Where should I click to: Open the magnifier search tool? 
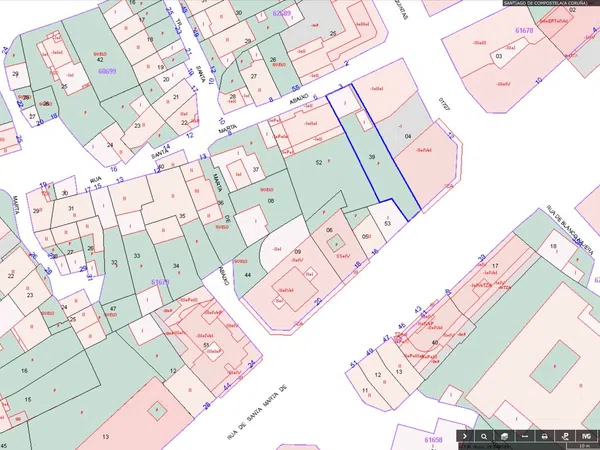(x=484, y=436)
